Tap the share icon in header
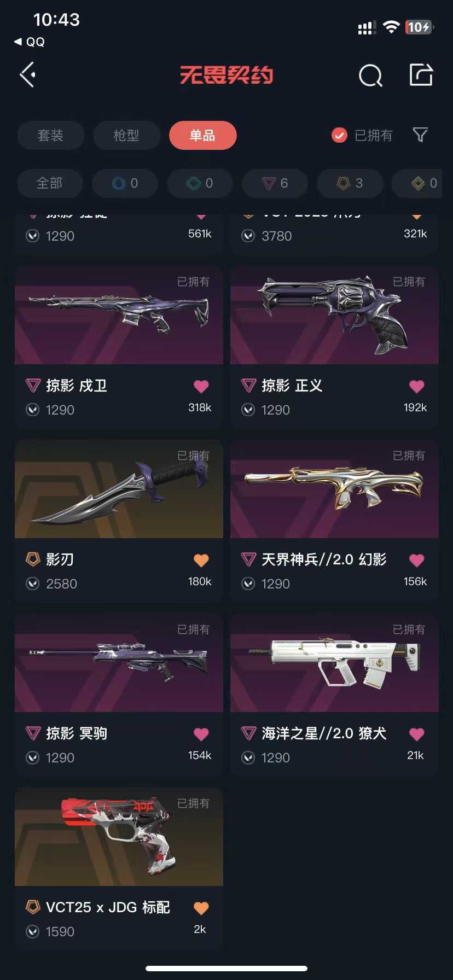Image resolution: width=453 pixels, height=980 pixels. click(x=421, y=75)
